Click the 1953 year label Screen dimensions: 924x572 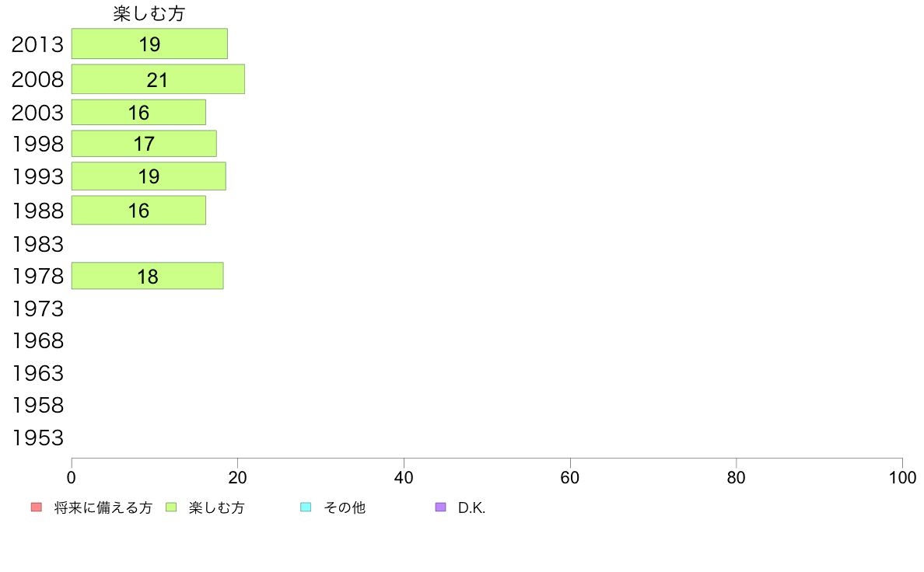[x=37, y=438]
